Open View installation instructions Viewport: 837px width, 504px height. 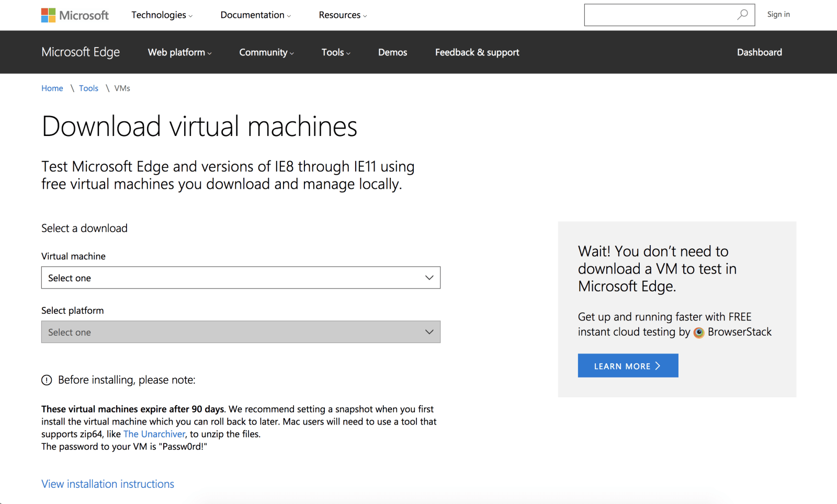(x=108, y=484)
